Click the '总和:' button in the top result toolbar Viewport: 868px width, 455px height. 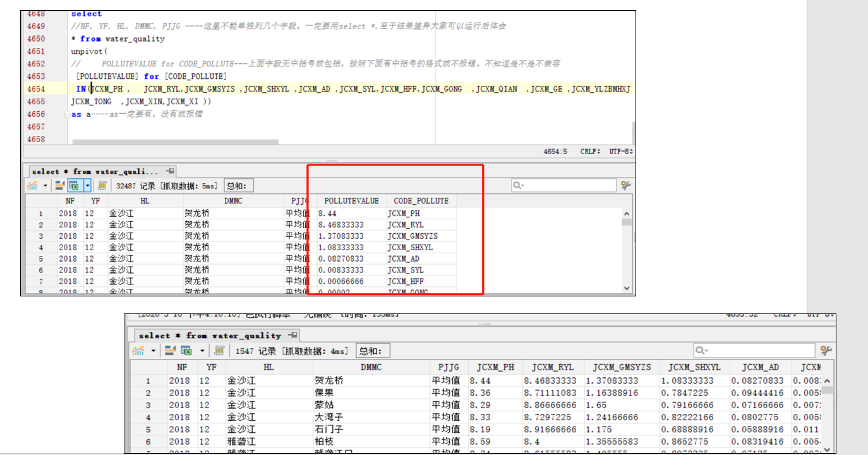(x=239, y=185)
